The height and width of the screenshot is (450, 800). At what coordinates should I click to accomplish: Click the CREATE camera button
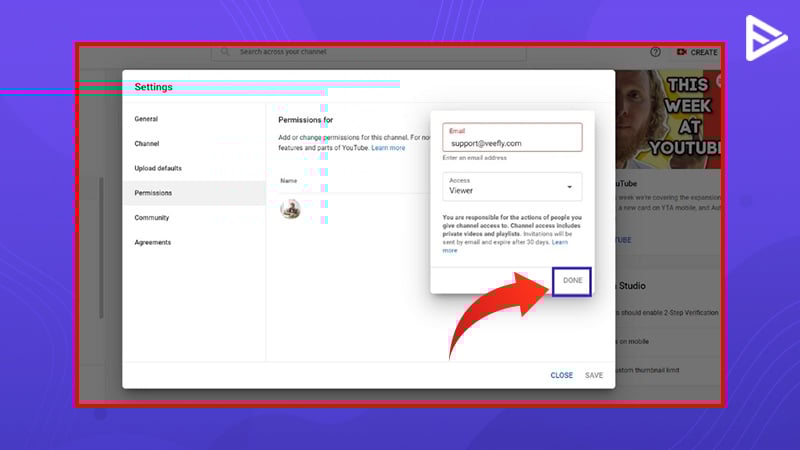[697, 52]
